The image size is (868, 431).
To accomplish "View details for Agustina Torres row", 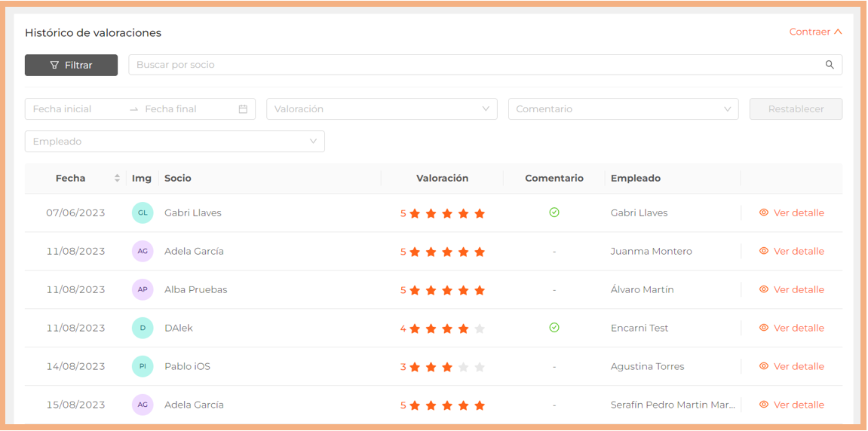I will pyautogui.click(x=792, y=366).
